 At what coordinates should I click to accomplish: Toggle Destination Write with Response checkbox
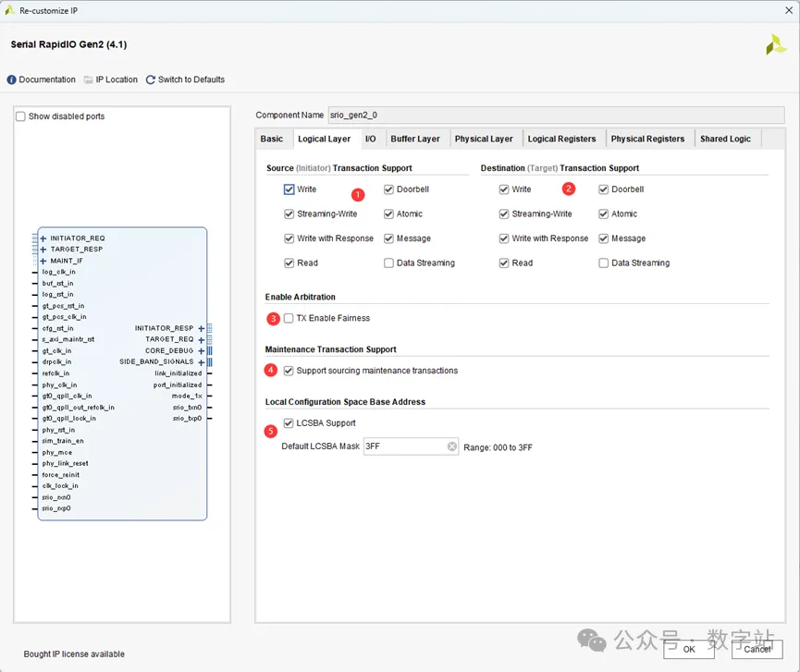pyautogui.click(x=504, y=238)
